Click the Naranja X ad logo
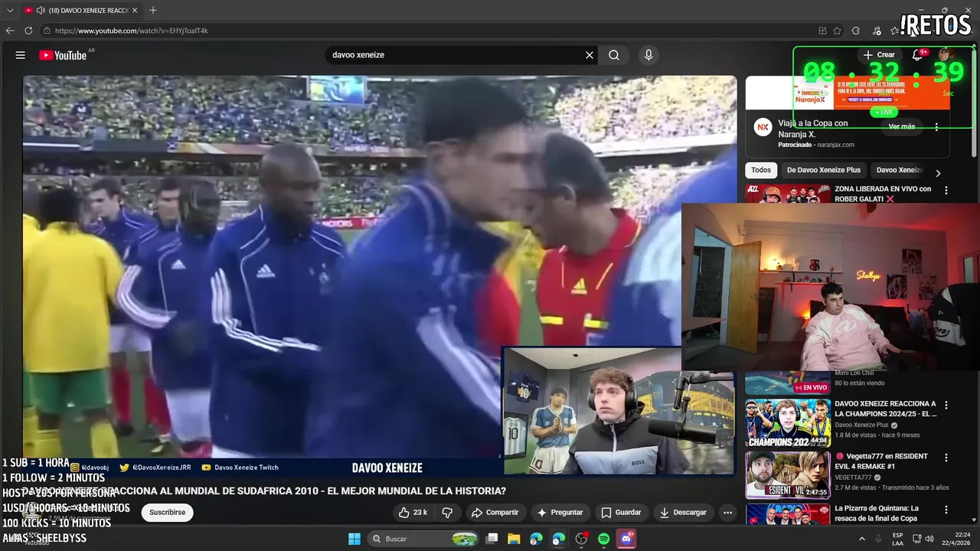This screenshot has height=551, width=980. (x=763, y=128)
